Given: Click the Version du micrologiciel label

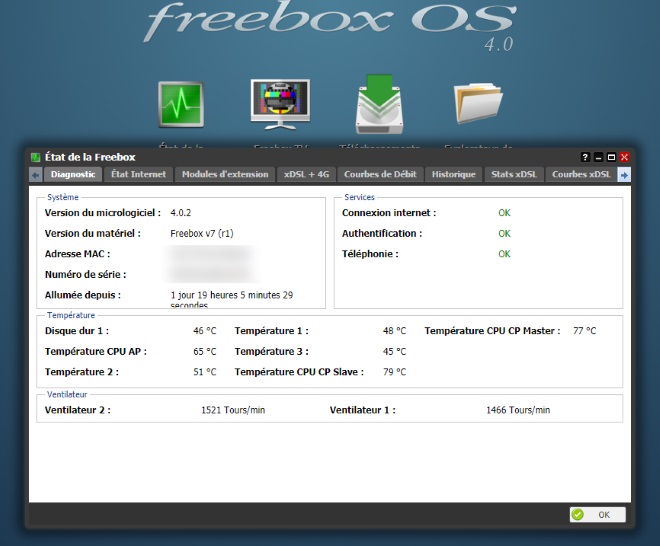Looking at the screenshot, I should click(x=103, y=213).
